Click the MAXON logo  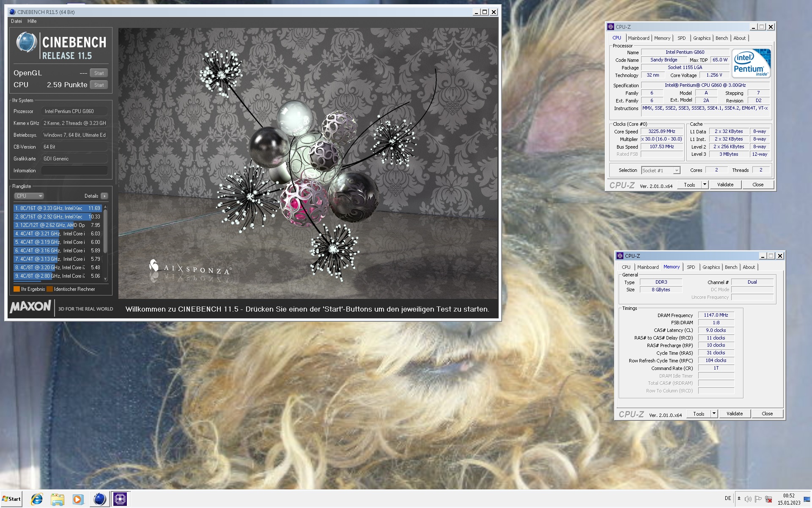pyautogui.click(x=30, y=306)
